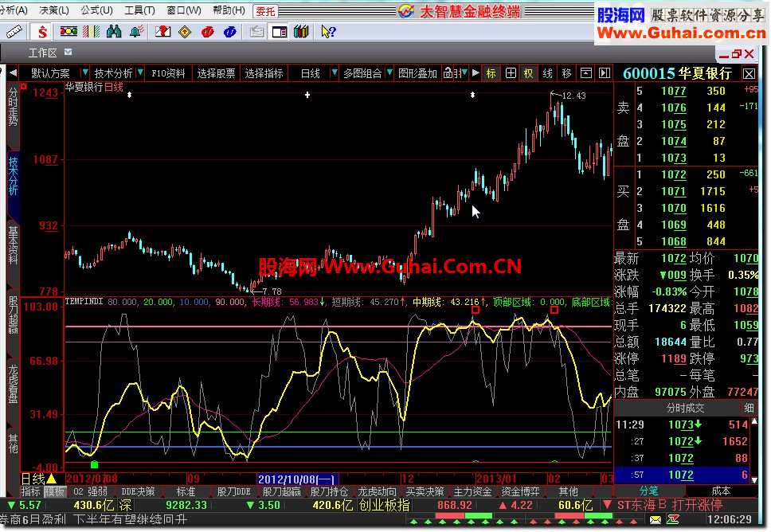Screen dimensions: 771x532
Task: Click the red dollar sign toolbar icon
Action: [x=42, y=33]
